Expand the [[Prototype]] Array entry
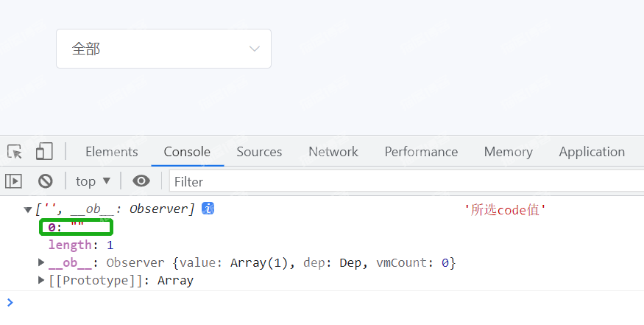The width and height of the screenshot is (644, 325). tap(42, 280)
